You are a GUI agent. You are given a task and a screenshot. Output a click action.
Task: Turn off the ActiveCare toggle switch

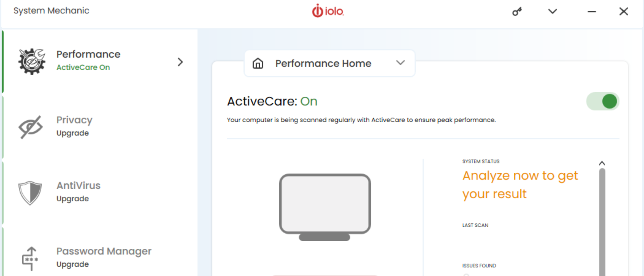point(603,101)
